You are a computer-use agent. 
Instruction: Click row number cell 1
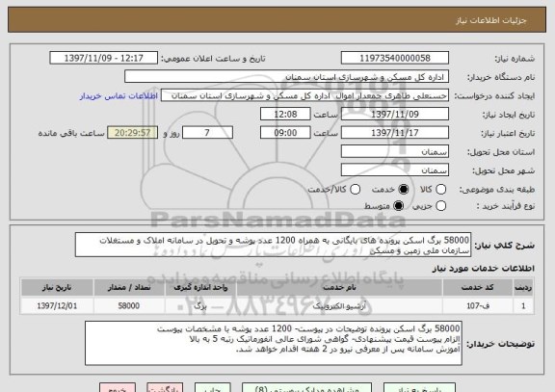coord(523,305)
